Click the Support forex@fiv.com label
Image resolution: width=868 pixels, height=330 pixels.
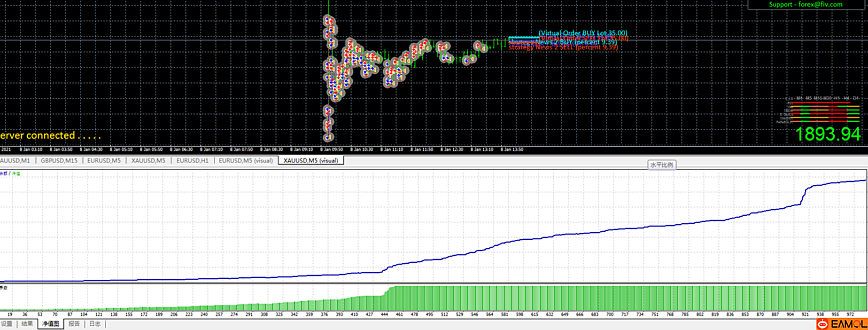click(x=806, y=5)
